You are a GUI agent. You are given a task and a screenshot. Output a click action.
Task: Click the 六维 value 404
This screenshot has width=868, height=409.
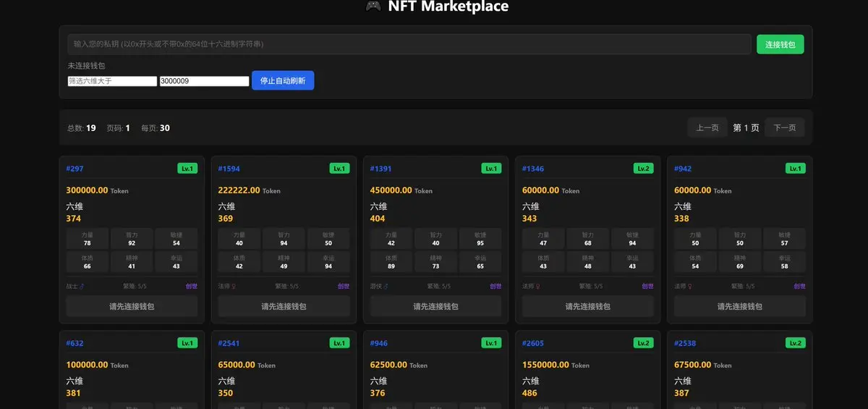click(x=378, y=219)
